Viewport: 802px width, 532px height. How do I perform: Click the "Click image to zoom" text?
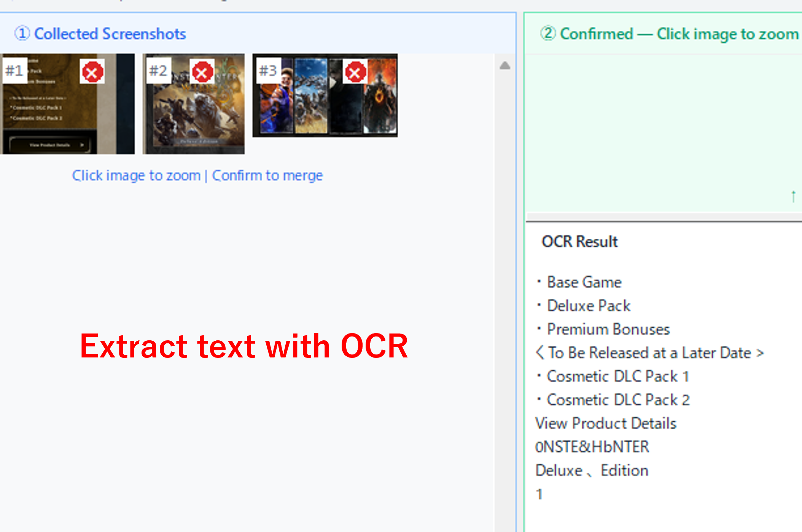pos(136,176)
